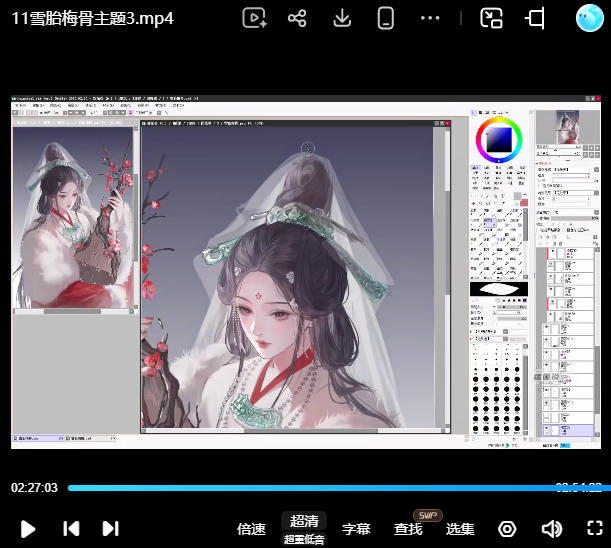Skip to the previous video

(x=71, y=529)
